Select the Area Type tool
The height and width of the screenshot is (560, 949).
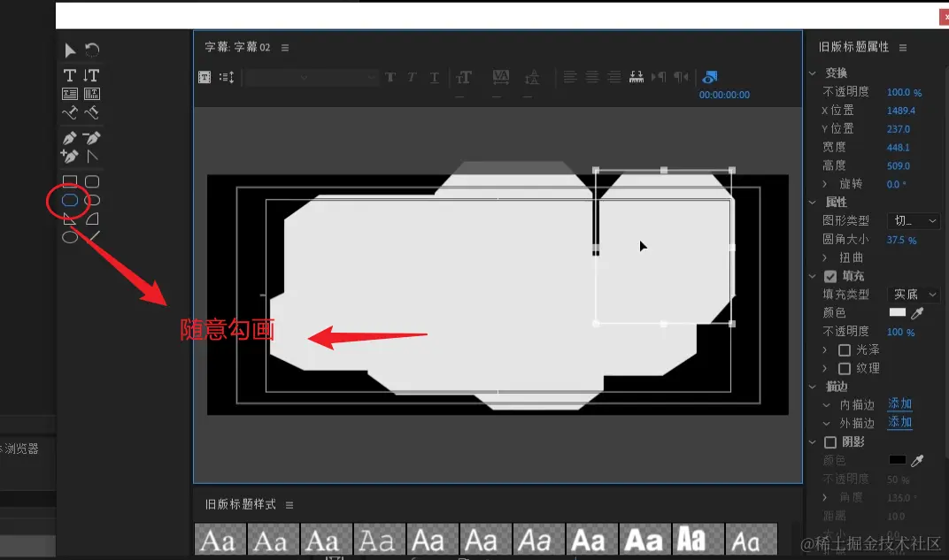70,94
